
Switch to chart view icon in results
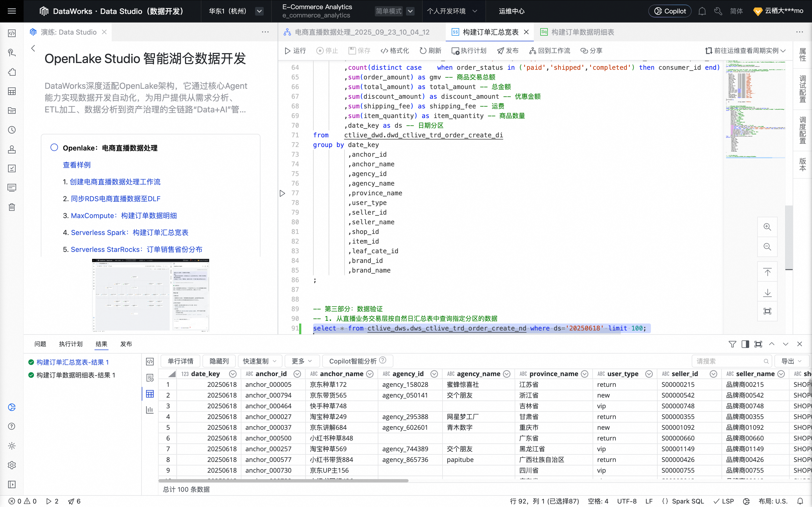150,410
